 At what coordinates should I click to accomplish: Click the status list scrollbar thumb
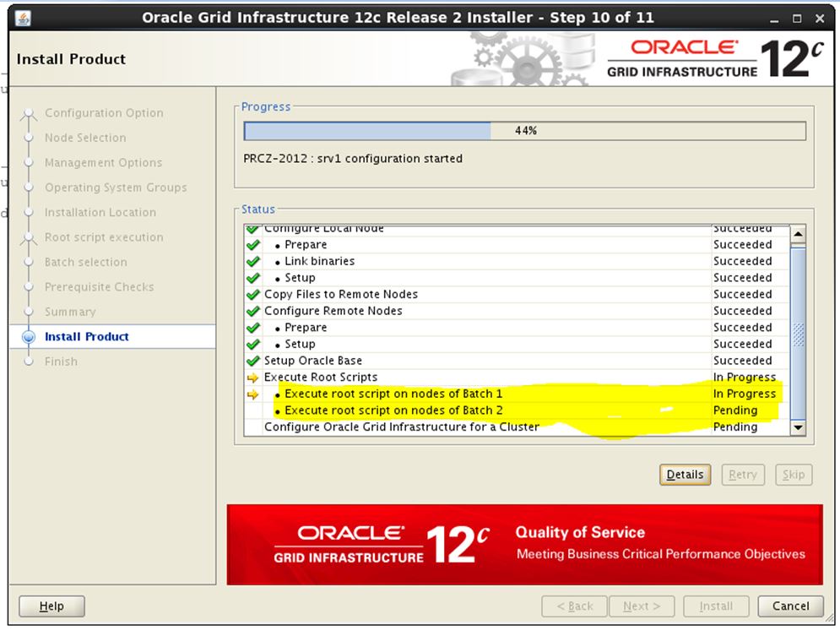pyautogui.click(x=798, y=334)
